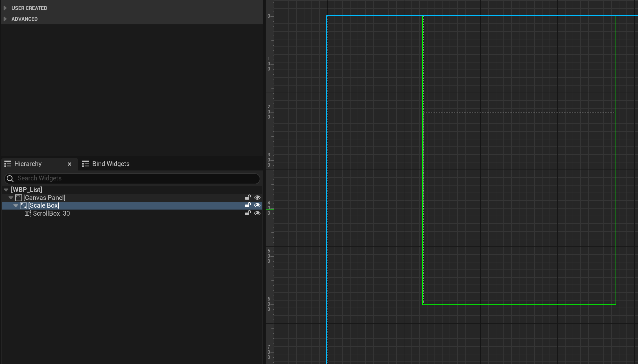This screenshot has height=364, width=638.
Task: Hide ScrollBox_30 using its eye icon
Action: coord(257,213)
